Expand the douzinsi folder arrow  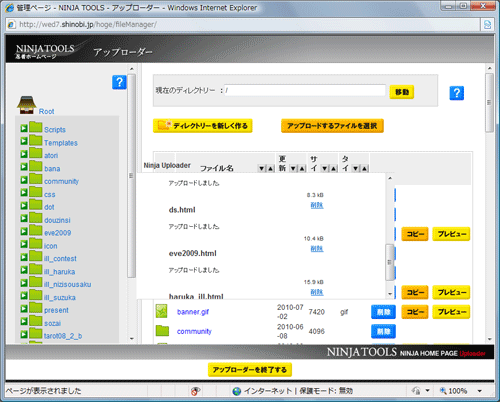click(24, 218)
